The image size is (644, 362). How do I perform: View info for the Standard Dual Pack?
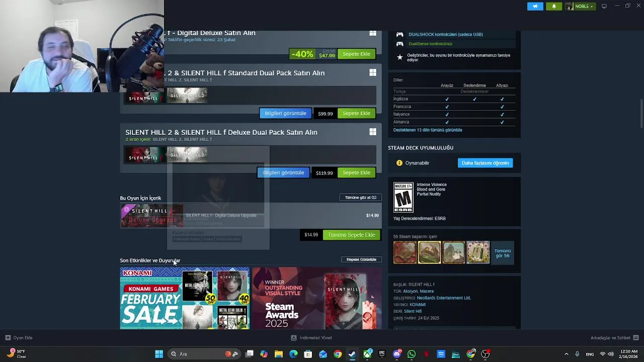[x=285, y=113]
